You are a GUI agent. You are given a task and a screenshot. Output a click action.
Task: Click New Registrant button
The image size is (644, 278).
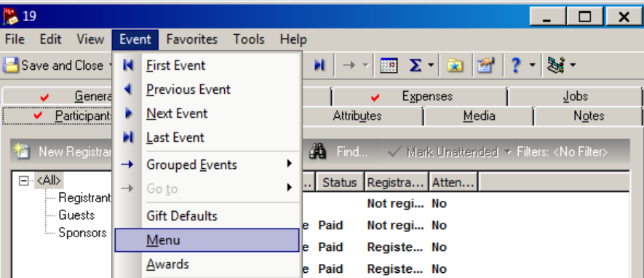click(63, 152)
